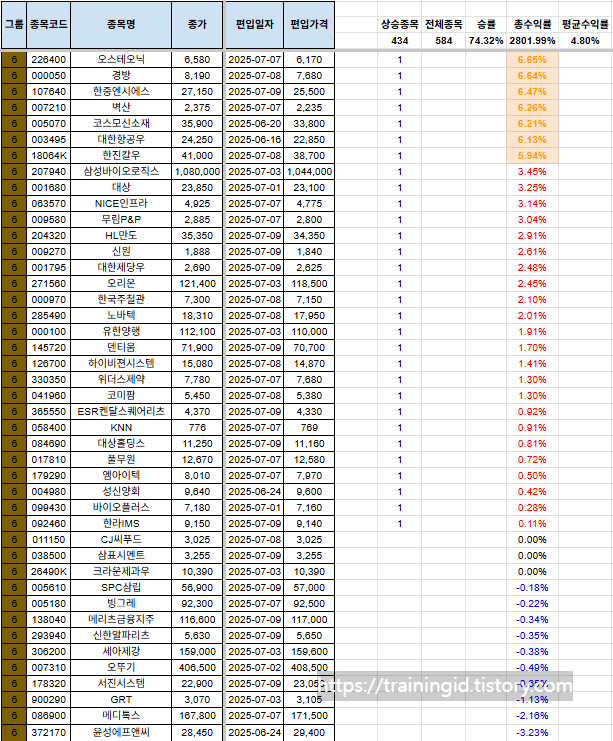Select the 전체종목 header cell
Image resolution: width=613 pixels, height=741 pixels.
click(x=443, y=25)
